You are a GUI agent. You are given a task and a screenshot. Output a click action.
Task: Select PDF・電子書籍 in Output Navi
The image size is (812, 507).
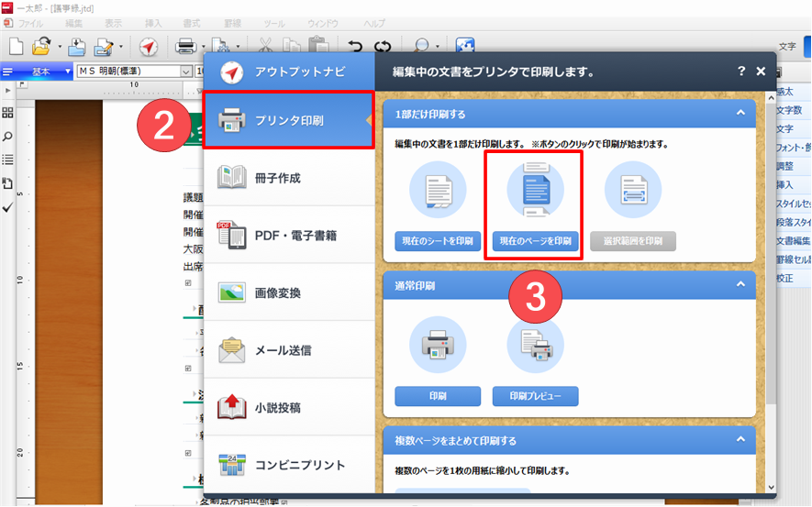[x=288, y=236]
